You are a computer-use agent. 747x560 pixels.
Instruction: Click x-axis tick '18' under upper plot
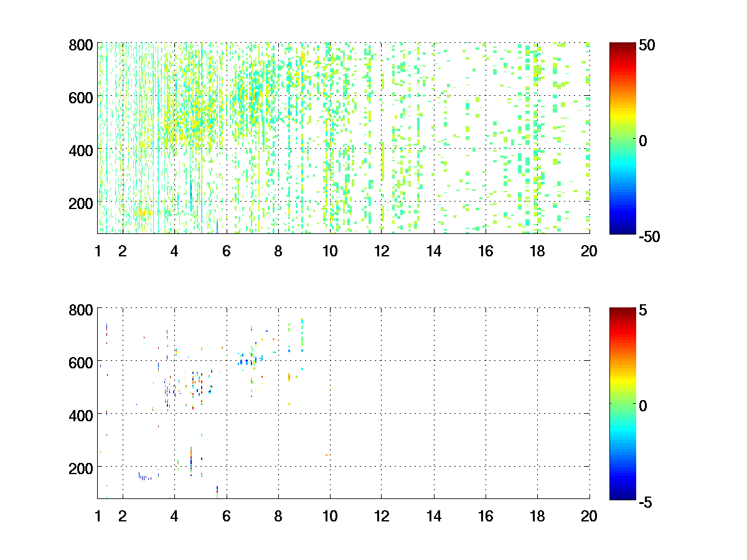coord(537,251)
